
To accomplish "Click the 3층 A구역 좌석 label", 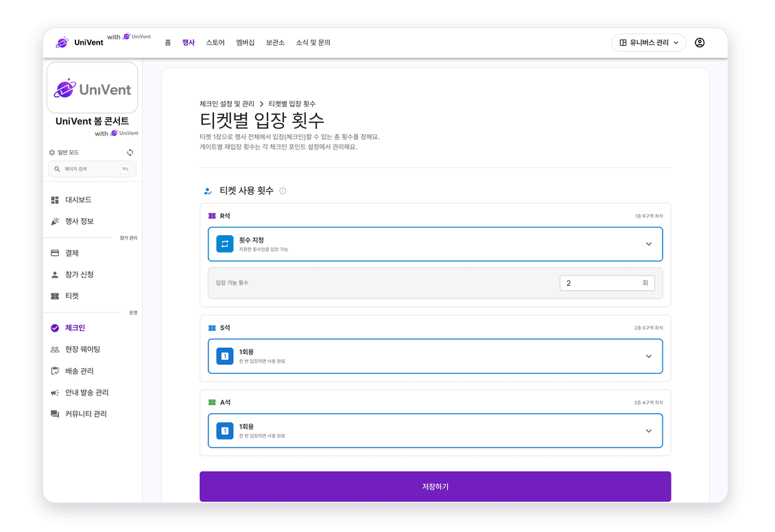I will 649,402.
